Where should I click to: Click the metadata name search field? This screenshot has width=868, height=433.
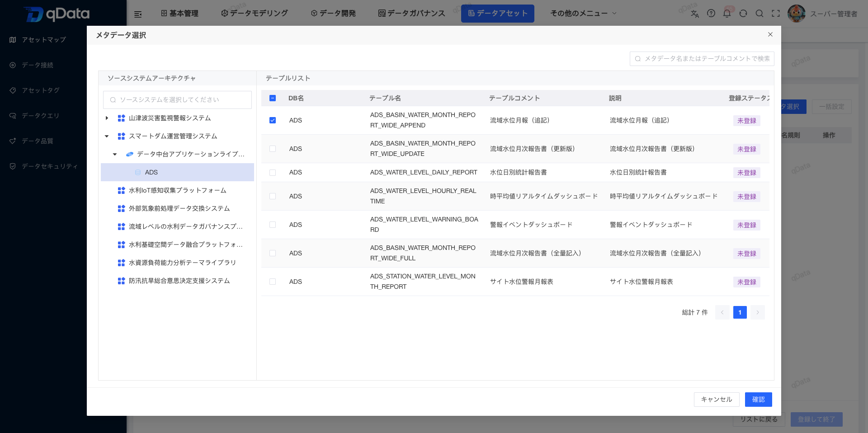point(702,59)
